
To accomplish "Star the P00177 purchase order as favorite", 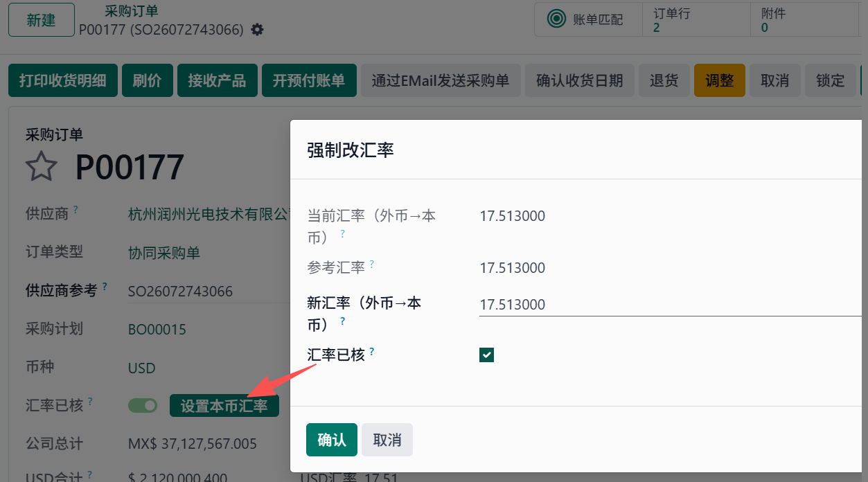I will click(x=41, y=167).
